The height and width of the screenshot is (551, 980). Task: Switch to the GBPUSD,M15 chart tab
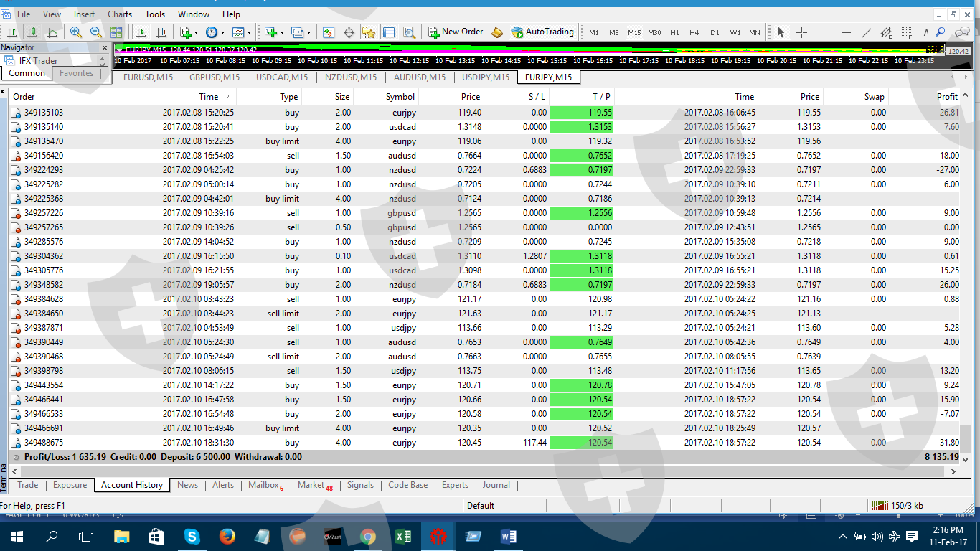[215, 77]
